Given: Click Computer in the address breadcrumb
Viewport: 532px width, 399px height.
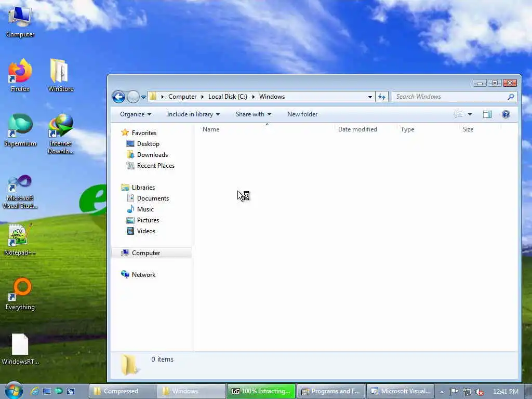Looking at the screenshot, I should [x=182, y=97].
